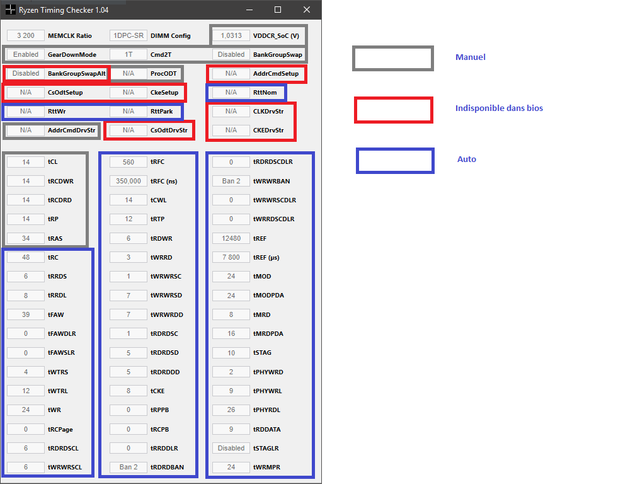The image size is (640, 484).
Task: Click the BankGroupSwap Disabled field
Action: point(231,54)
